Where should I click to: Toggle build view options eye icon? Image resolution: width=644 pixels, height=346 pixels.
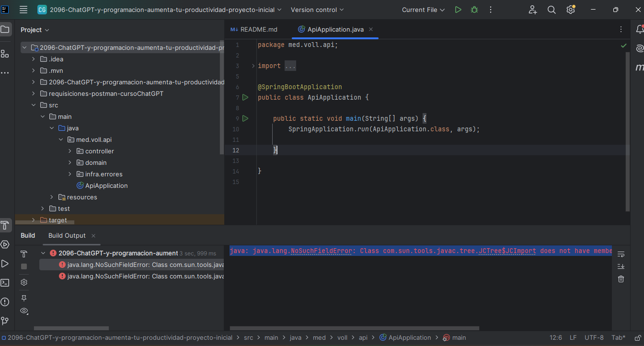point(24,311)
